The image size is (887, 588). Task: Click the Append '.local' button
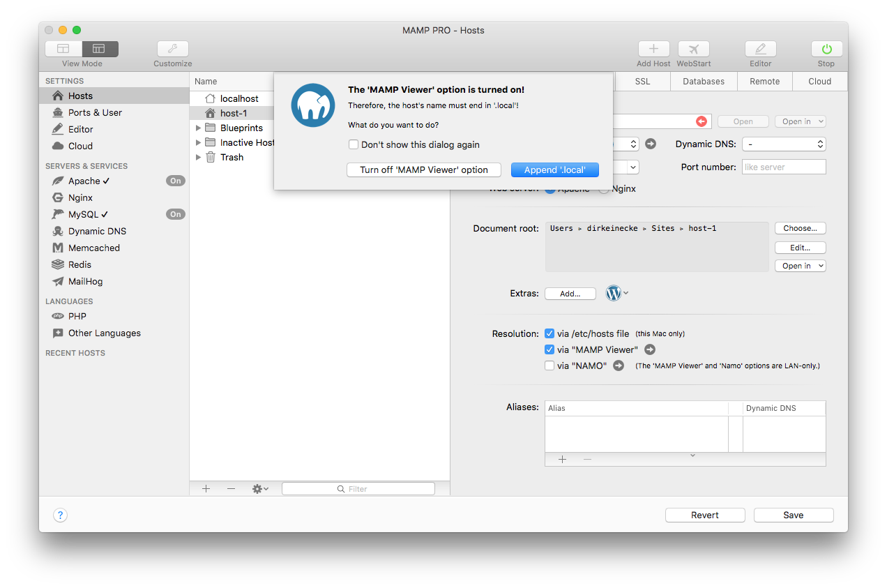tap(554, 169)
